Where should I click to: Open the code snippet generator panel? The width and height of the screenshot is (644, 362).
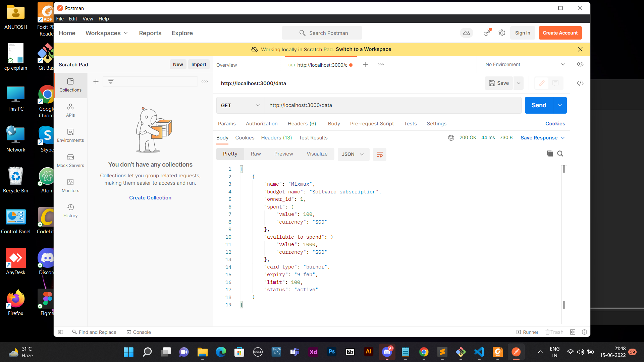[580, 83]
